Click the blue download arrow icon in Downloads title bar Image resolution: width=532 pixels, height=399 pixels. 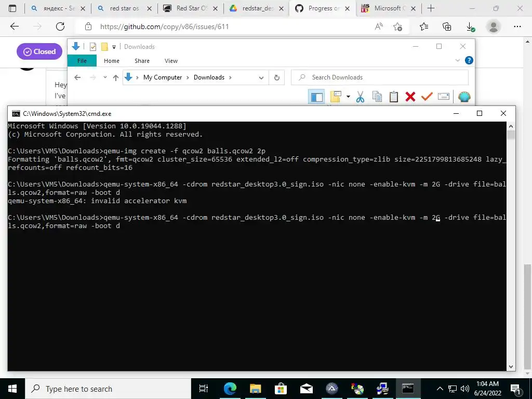click(x=76, y=46)
